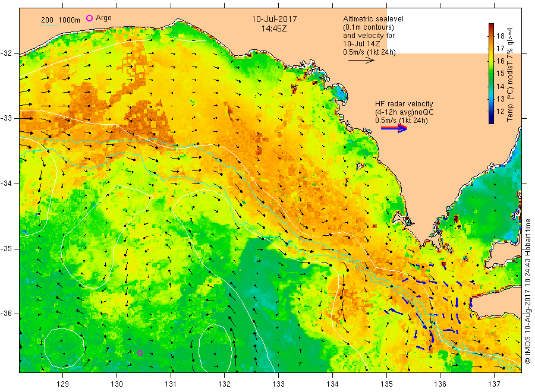Click the 'HF radar velocity' label

(404, 104)
